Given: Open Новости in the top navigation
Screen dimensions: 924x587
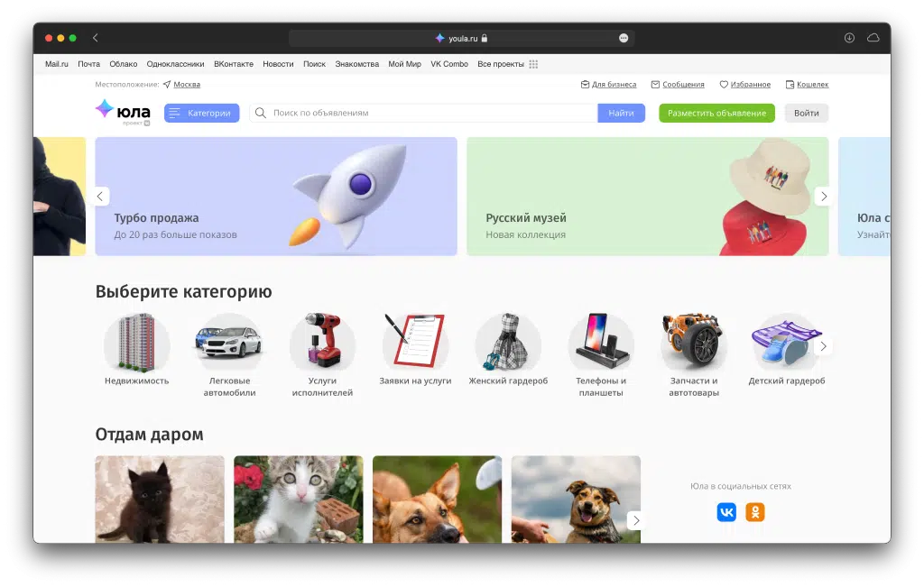Looking at the screenshot, I should tap(278, 64).
